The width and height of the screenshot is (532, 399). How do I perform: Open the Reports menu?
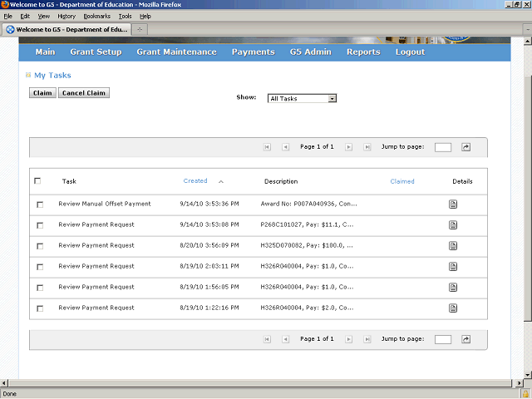tap(363, 52)
